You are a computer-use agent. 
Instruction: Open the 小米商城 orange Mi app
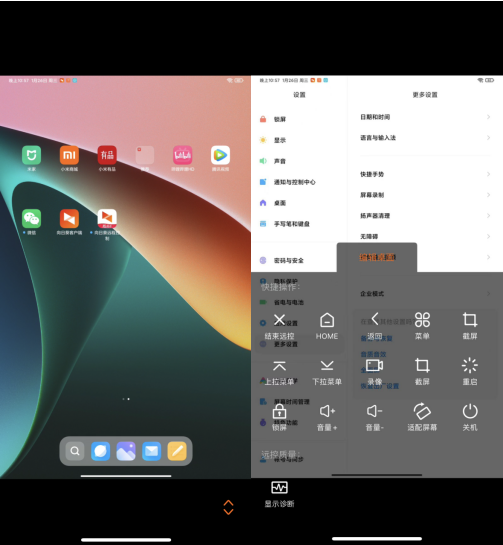coord(69,155)
